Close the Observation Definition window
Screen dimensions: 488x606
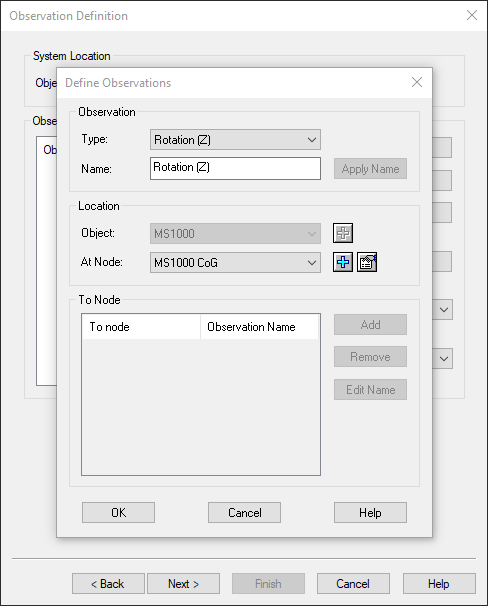click(472, 15)
